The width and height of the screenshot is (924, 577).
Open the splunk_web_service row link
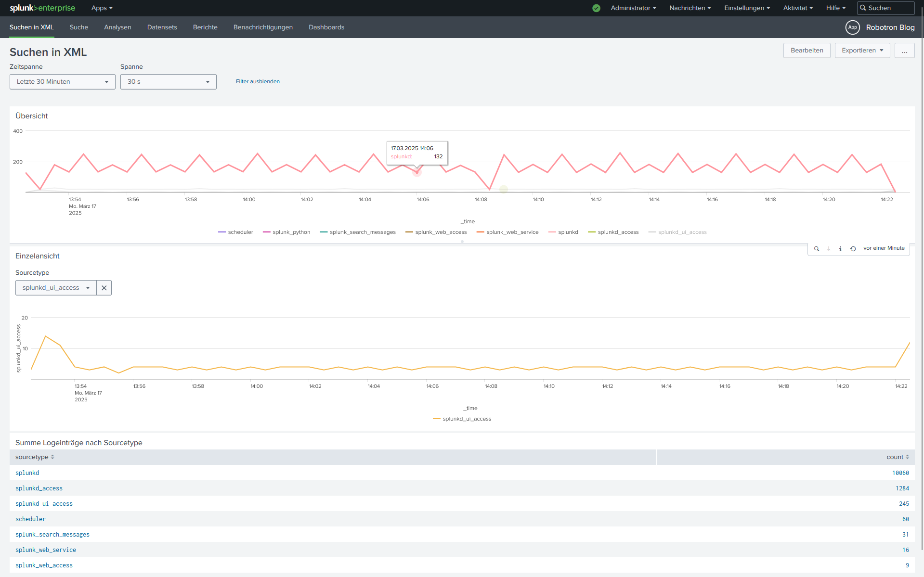[x=46, y=550]
